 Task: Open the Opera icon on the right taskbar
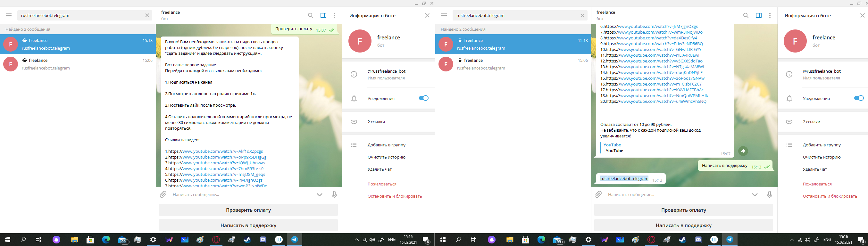pyautogui.click(x=651, y=240)
